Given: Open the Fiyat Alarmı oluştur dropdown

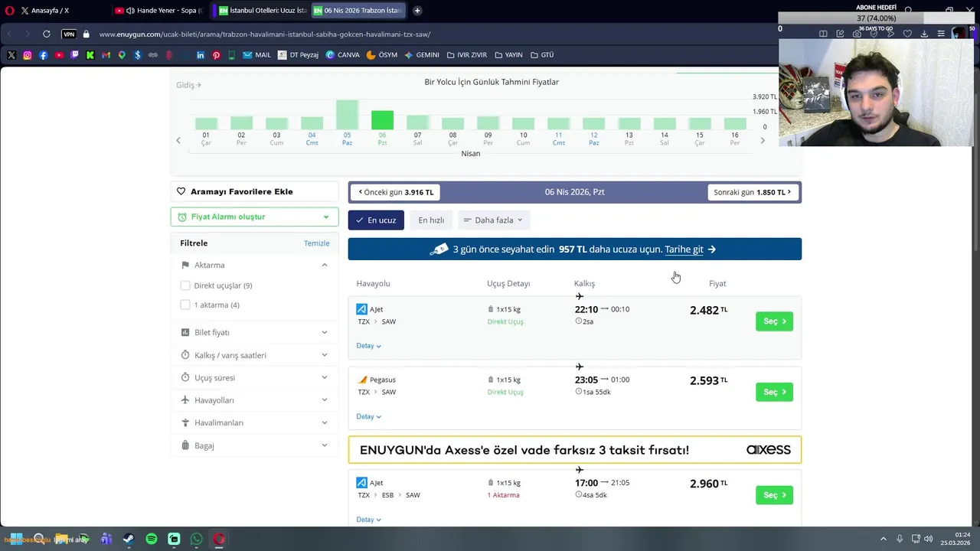Looking at the screenshot, I should tap(254, 217).
